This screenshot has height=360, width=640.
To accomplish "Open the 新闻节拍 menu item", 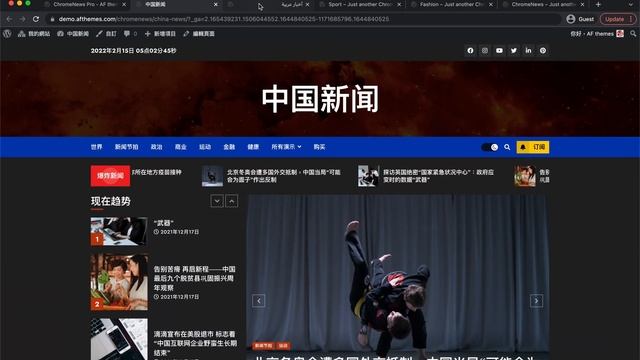I will 127,147.
